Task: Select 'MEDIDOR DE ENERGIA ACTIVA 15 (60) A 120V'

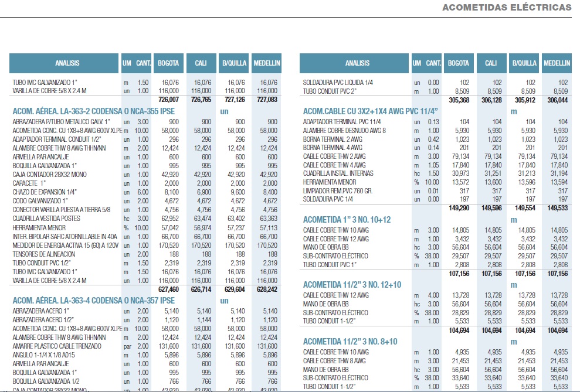Action: (x=66, y=246)
